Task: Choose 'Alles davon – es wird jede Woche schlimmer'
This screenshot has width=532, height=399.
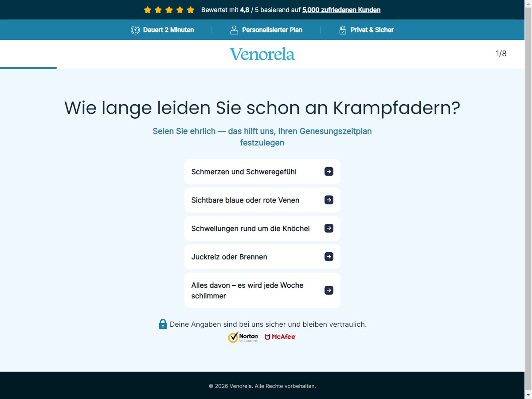Action: click(x=262, y=290)
